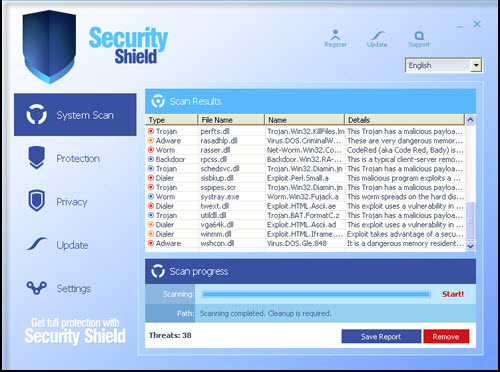
Task: Click threat icon beside rasadhlp.dll
Action: coord(151,140)
